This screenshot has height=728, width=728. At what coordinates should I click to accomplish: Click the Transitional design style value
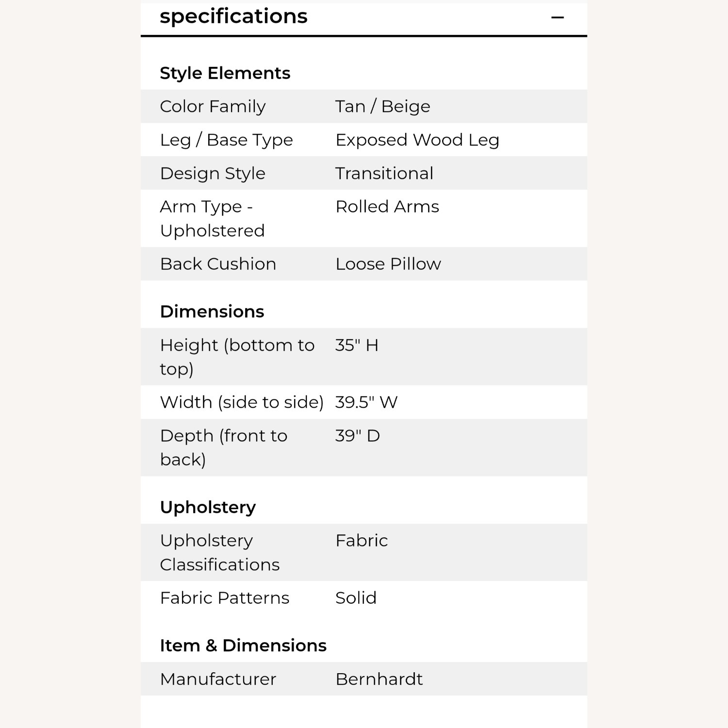[384, 173]
